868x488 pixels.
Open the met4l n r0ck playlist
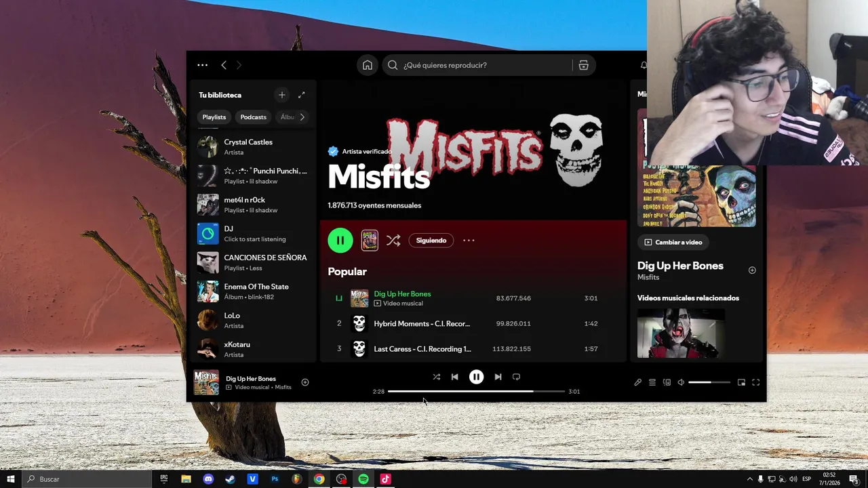click(x=252, y=205)
